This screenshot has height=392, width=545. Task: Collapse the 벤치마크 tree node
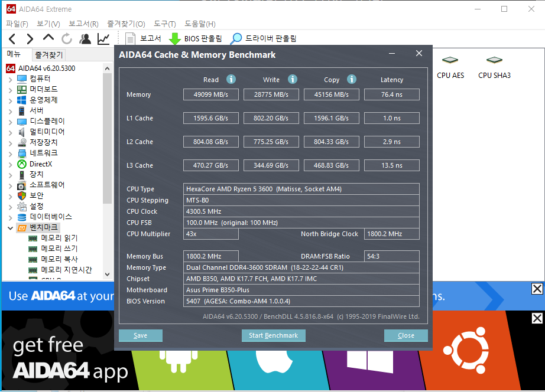[11, 228]
